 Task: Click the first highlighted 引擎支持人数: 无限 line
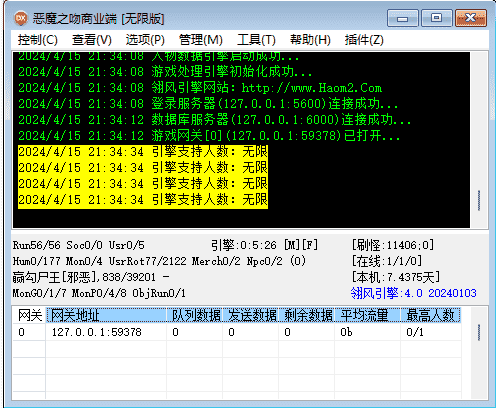coord(143,152)
